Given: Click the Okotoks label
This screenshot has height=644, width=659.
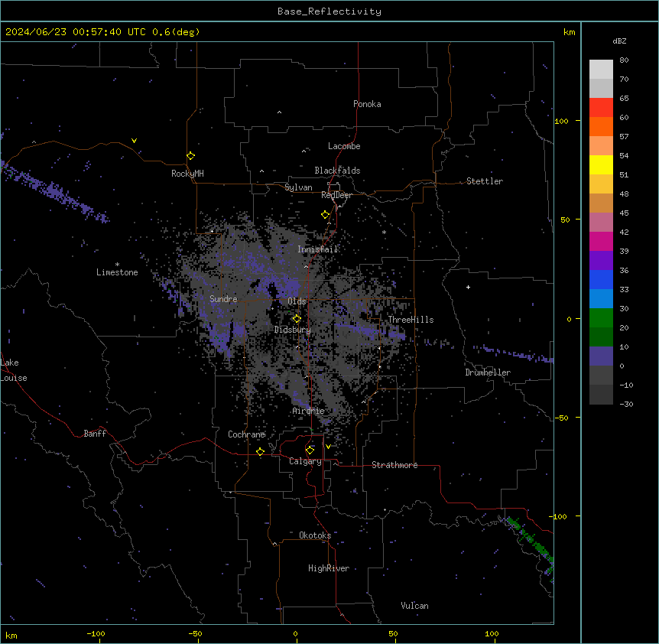Looking at the screenshot, I should tap(315, 535).
